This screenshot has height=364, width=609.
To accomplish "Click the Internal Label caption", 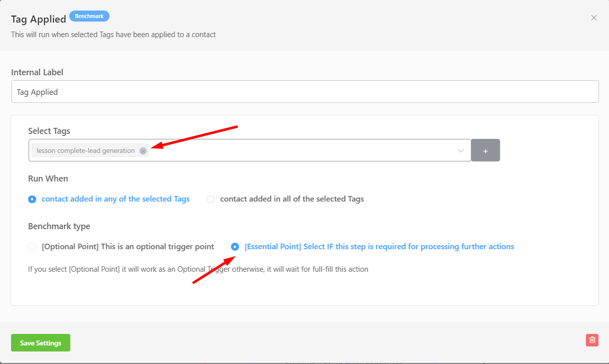I will [x=37, y=72].
